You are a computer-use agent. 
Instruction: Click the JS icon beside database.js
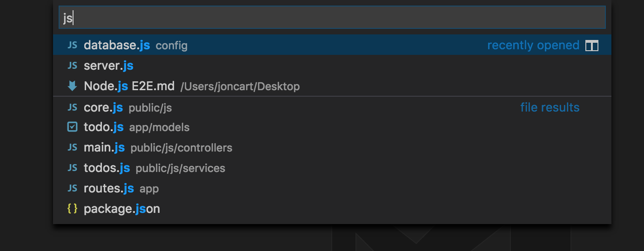tap(72, 45)
